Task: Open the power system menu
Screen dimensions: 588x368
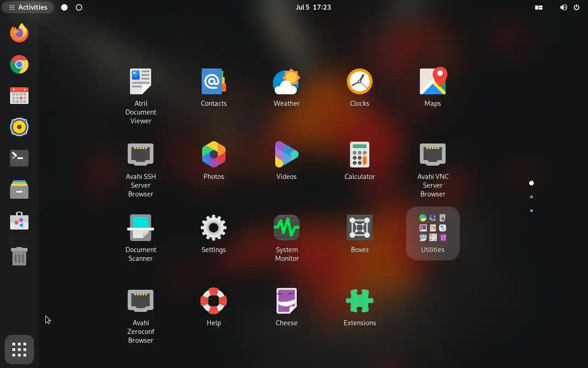Action: [x=577, y=7]
